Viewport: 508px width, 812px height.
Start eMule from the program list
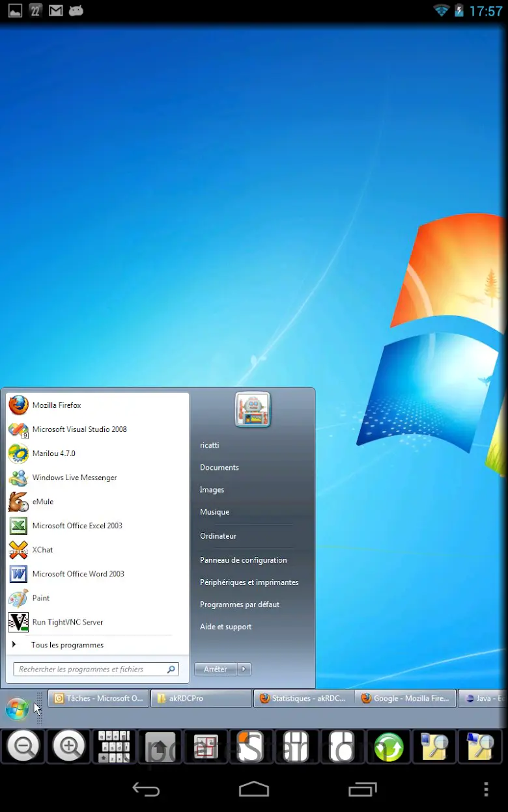point(43,502)
